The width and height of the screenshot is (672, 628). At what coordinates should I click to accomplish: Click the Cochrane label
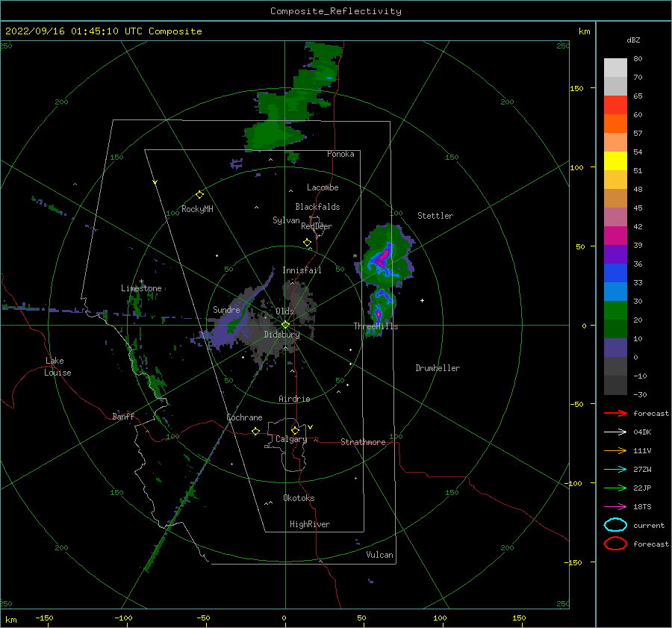click(x=244, y=417)
